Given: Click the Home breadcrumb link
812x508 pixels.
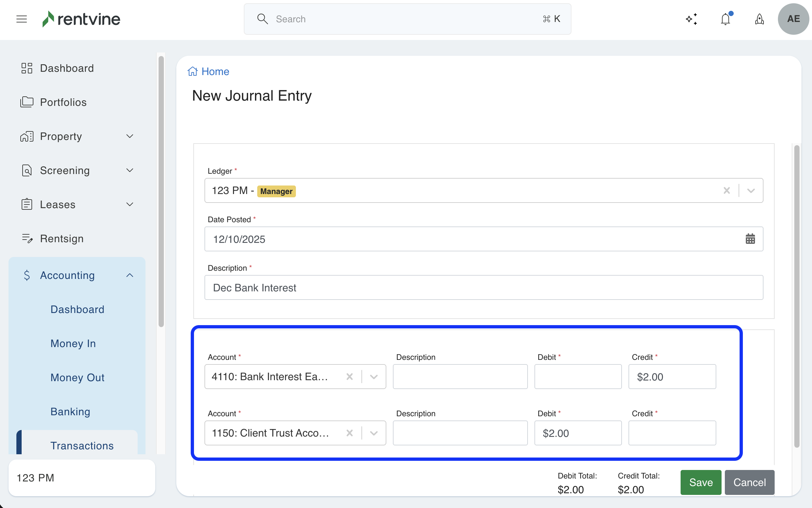Looking at the screenshot, I should [x=215, y=71].
